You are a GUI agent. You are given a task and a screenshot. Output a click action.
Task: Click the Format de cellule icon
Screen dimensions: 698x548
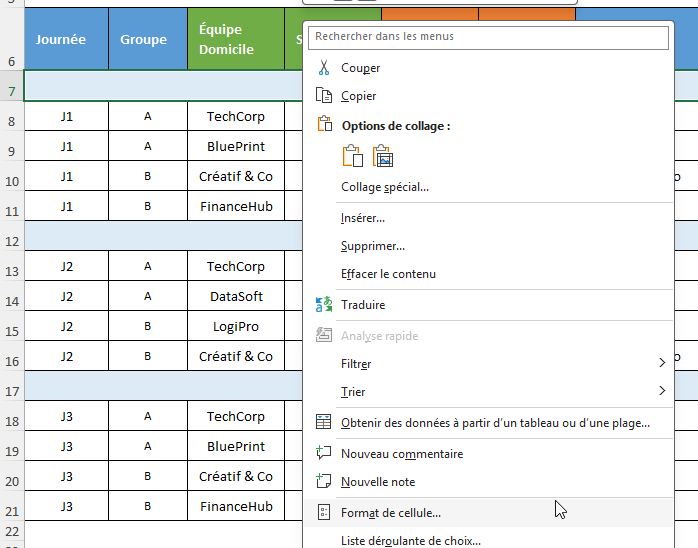324,512
